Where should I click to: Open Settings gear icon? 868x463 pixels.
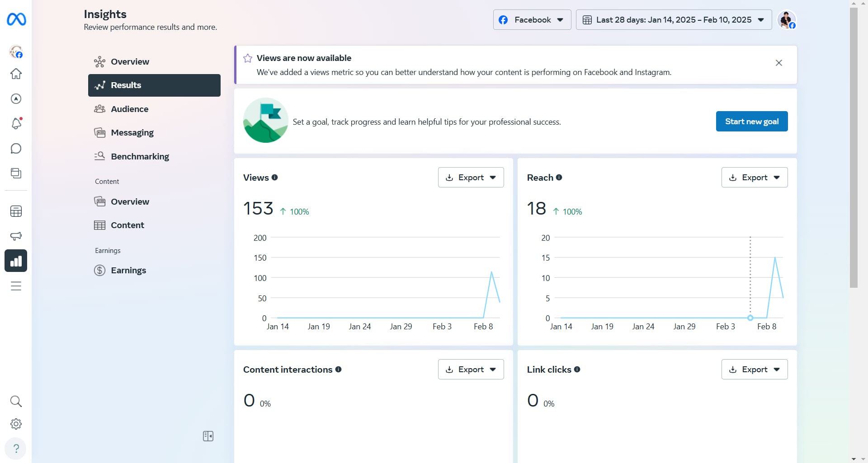pos(16,424)
